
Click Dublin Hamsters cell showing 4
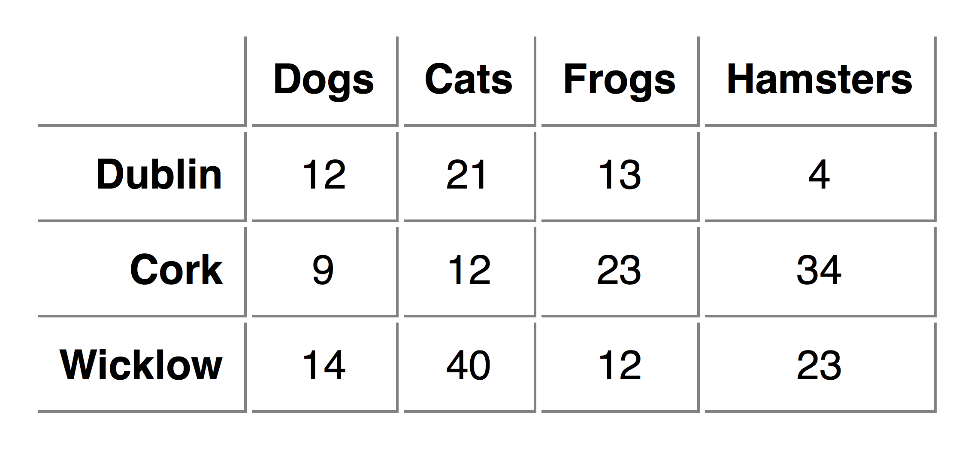(x=820, y=177)
